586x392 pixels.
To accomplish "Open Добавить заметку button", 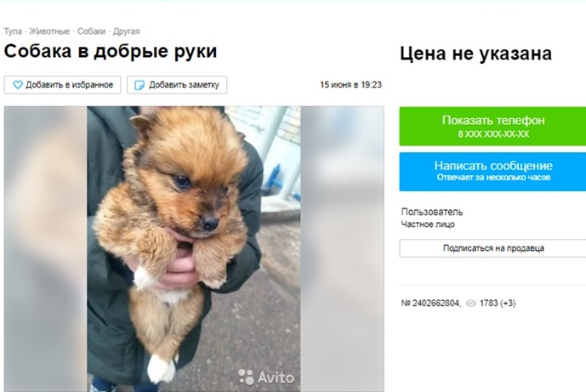I will coord(177,85).
